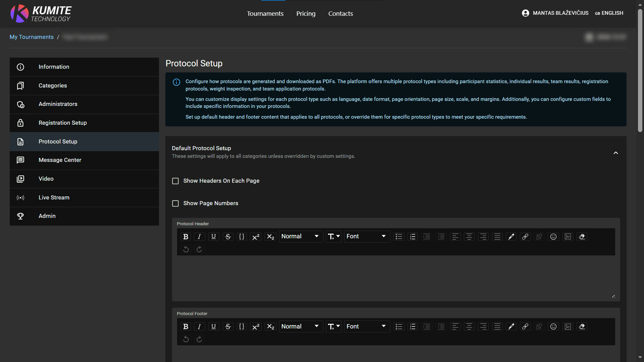
Task: Open the text color picker in Protocol Header
Action: (x=511, y=236)
